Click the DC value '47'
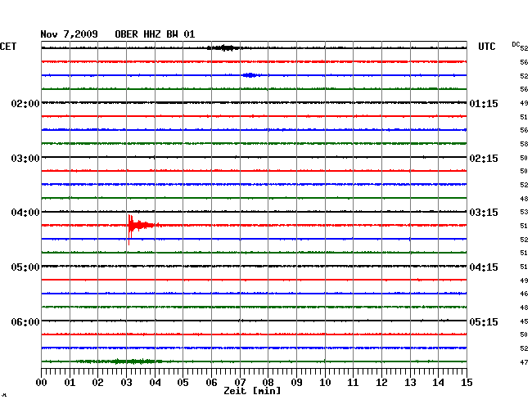 click(524, 362)
